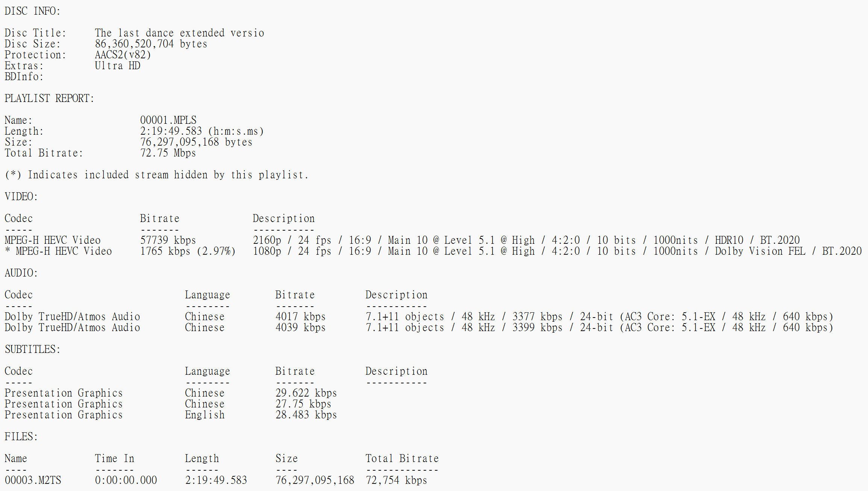This screenshot has height=491, width=868.
Task: Click the PLAYLIST REPORT heading
Action: [49, 98]
